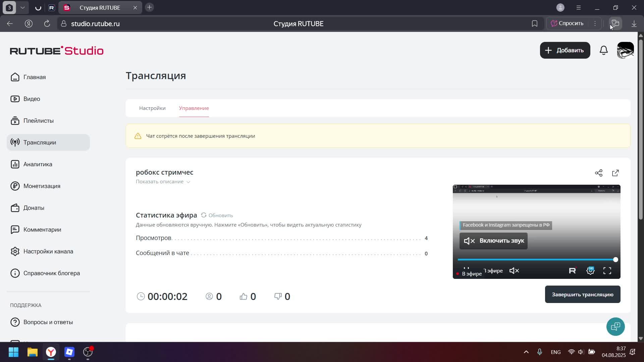Enter fullscreen in the stream preview player
Image resolution: width=644 pixels, height=362 pixels.
[x=607, y=270]
